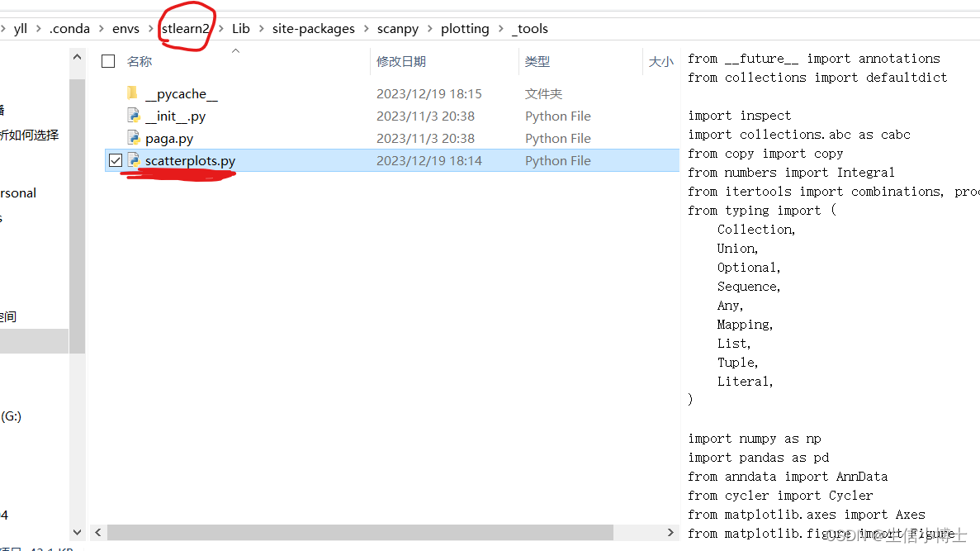This screenshot has height=551, width=980.
Task: Click stlearn2 in the breadcrumb path
Action: point(187,28)
